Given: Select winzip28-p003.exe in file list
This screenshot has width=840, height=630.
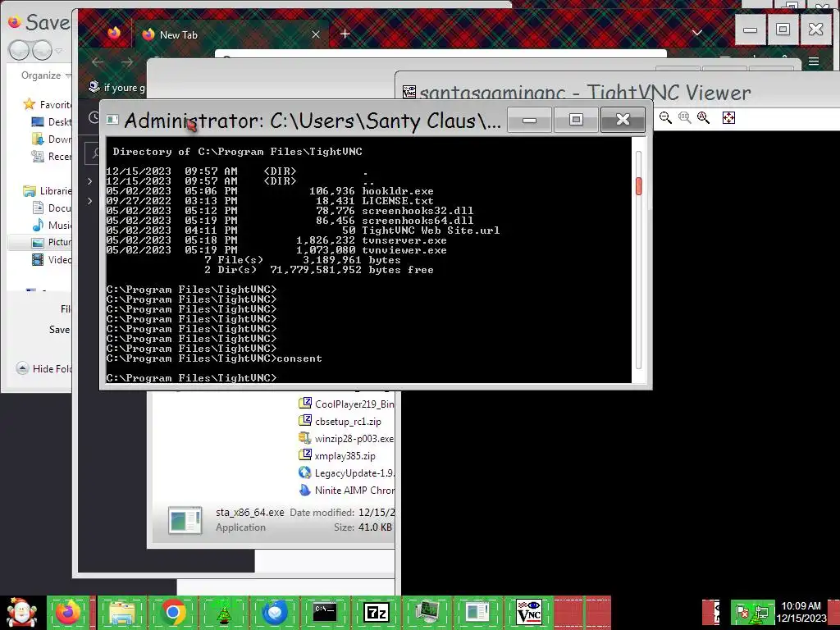Looking at the screenshot, I should pyautogui.click(x=346, y=438).
